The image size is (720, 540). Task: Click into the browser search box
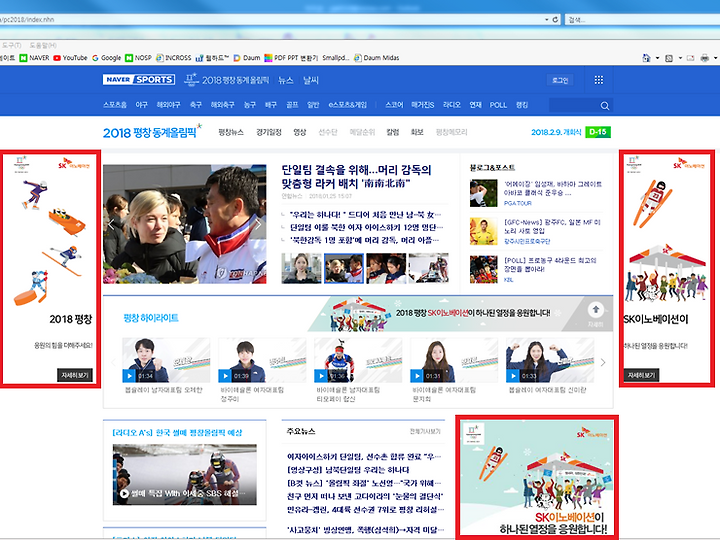pos(643,20)
